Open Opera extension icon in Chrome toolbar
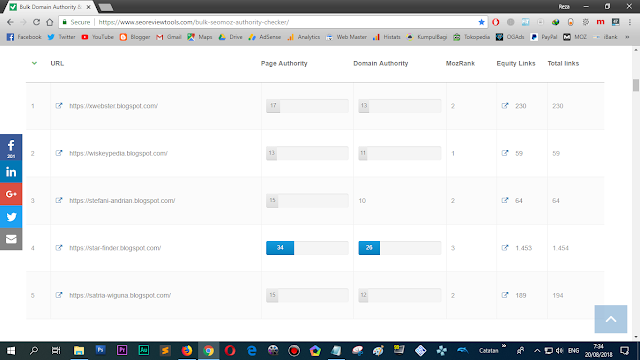Image resolution: width=640 pixels, height=360 pixels. coord(496,22)
